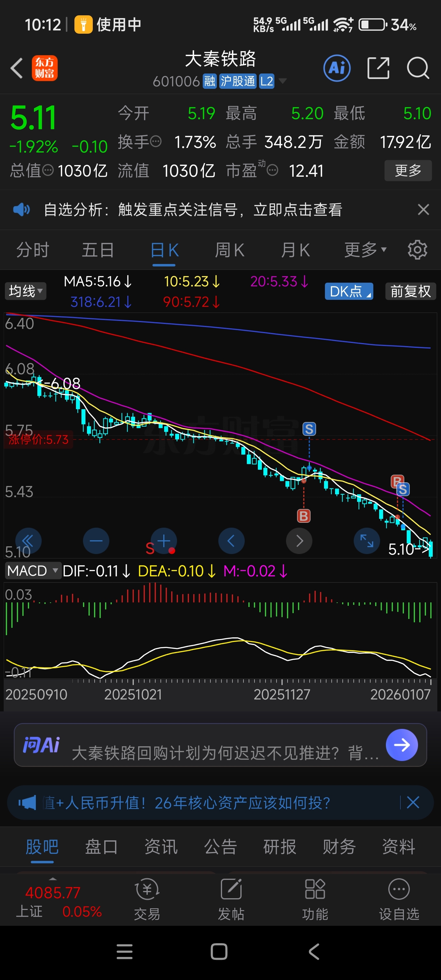Tap the megaphone icon in promo banner
Image resolution: width=441 pixels, height=980 pixels.
tap(27, 803)
